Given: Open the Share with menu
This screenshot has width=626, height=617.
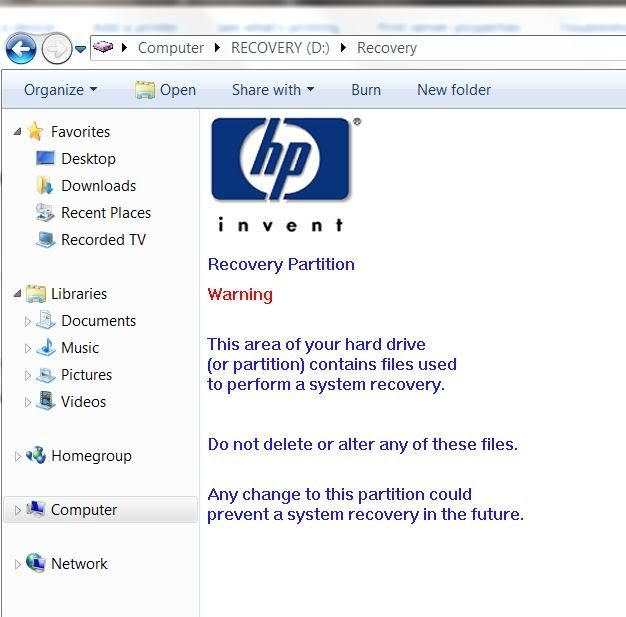Looking at the screenshot, I should pyautogui.click(x=273, y=90).
